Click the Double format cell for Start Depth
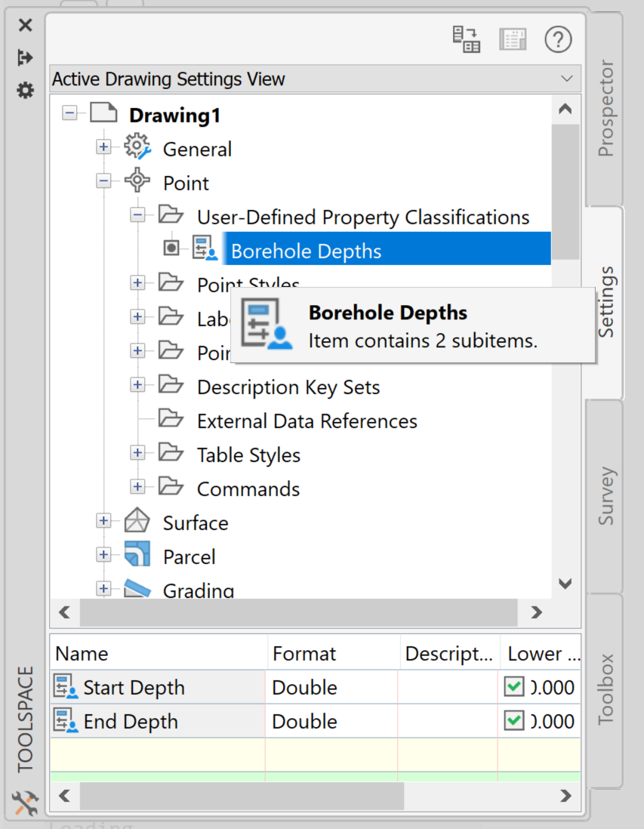The image size is (644, 829). (331, 687)
